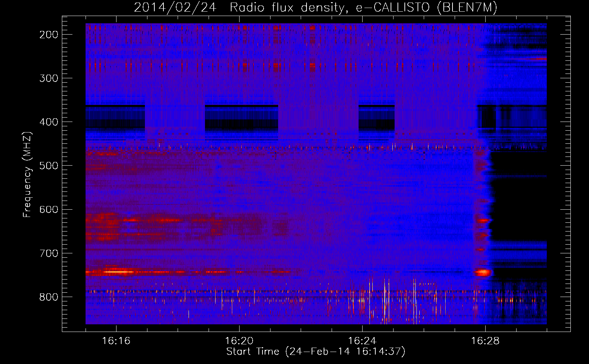
Task: Click the 'Start Time (24-Feb-14 16:14:37)' label
Action: click(316, 351)
